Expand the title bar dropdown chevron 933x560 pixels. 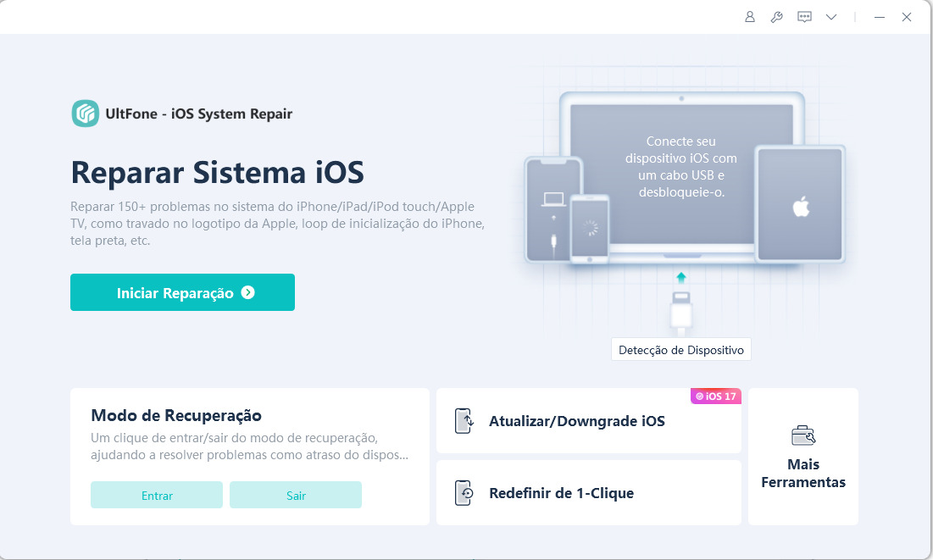(x=831, y=17)
